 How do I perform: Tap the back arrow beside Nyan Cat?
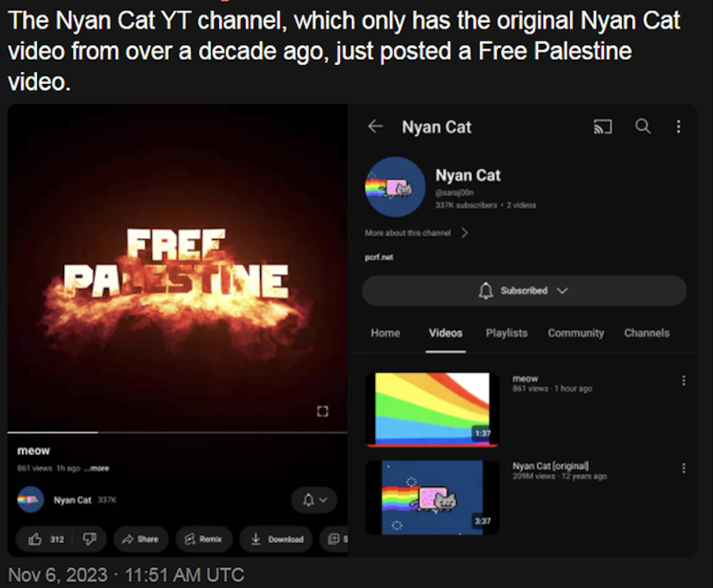(x=375, y=127)
